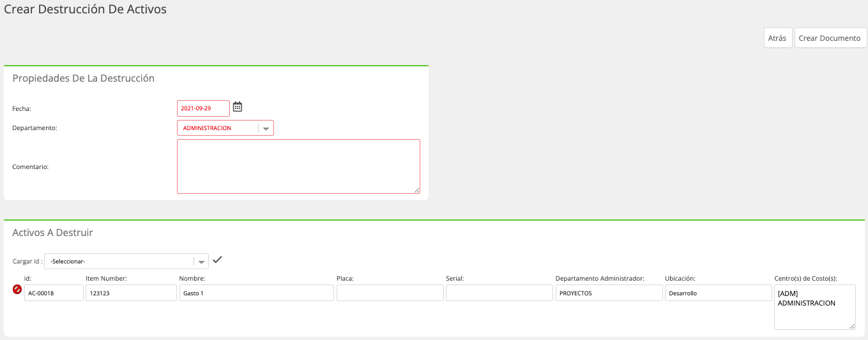The image size is (868, 340).
Task: Click the Cargar id : label
Action: (27, 262)
